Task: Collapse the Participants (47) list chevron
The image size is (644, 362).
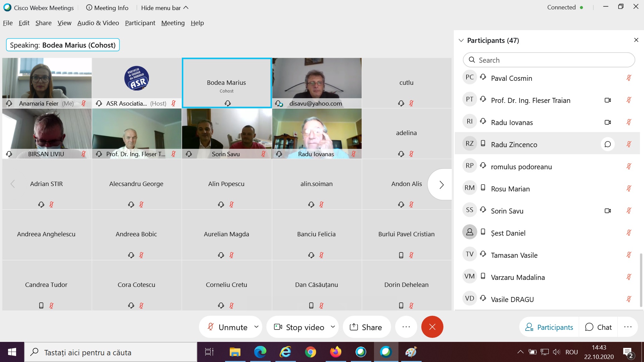Action: (x=461, y=41)
